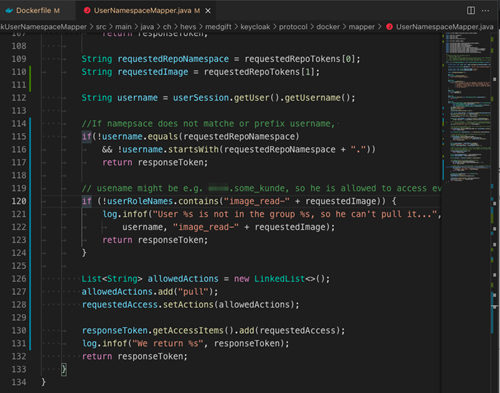Click the if keyword on line 115
This screenshot has width=500, height=393.
(x=87, y=137)
